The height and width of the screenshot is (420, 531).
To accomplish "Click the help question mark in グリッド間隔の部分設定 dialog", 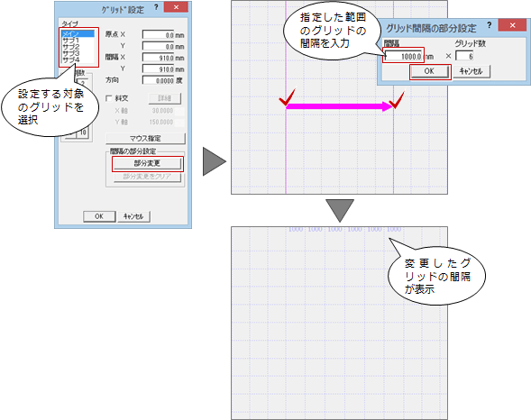I will 490,25.
